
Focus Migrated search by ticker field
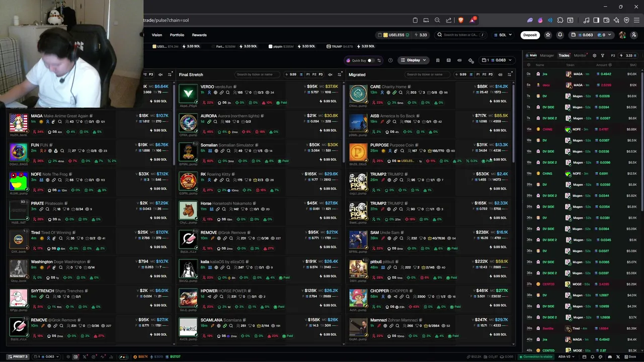pos(427,74)
